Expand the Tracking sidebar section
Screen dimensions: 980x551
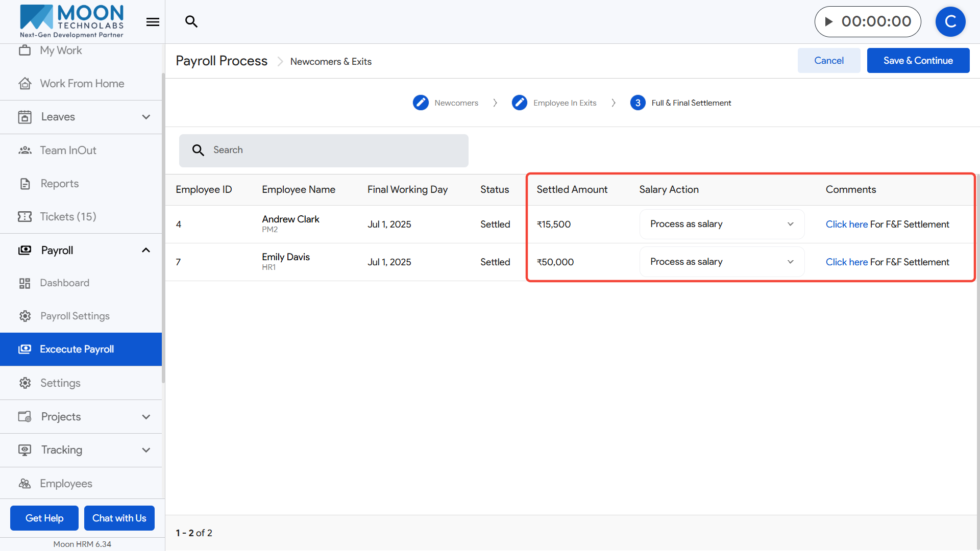(x=146, y=450)
